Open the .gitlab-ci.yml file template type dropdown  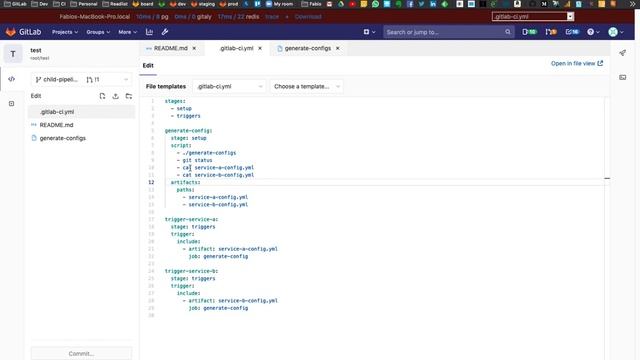tap(229, 87)
